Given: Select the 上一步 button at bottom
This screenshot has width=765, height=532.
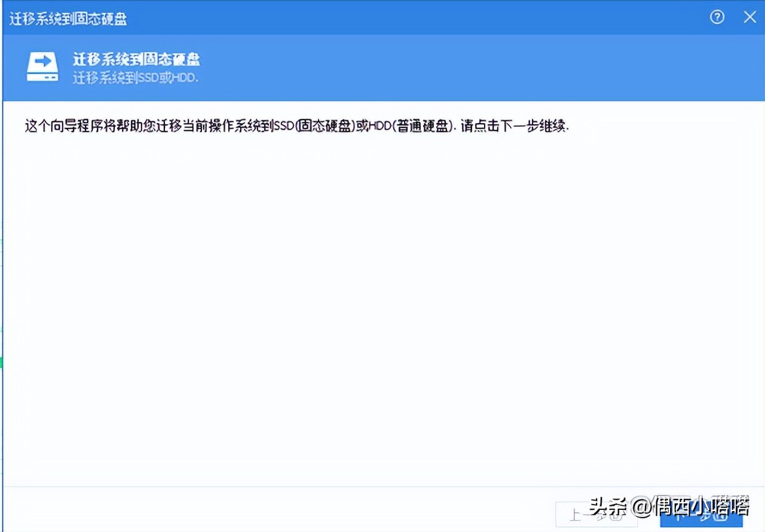Looking at the screenshot, I should [x=596, y=515].
